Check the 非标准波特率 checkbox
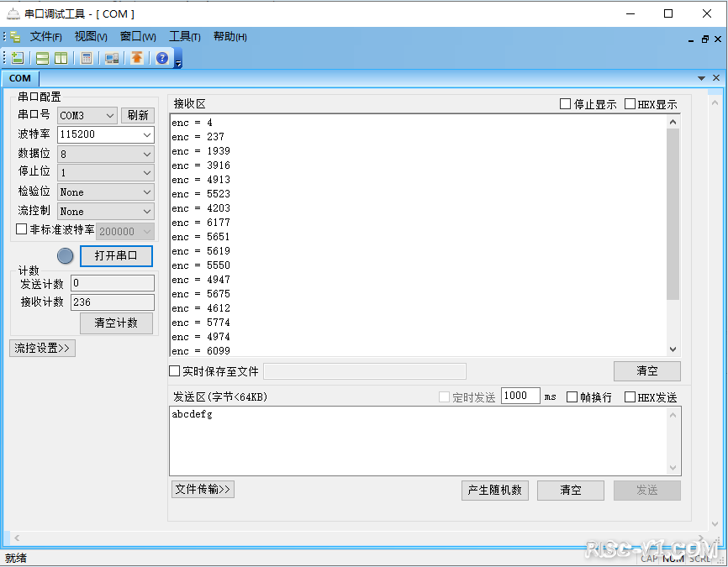 [21, 229]
